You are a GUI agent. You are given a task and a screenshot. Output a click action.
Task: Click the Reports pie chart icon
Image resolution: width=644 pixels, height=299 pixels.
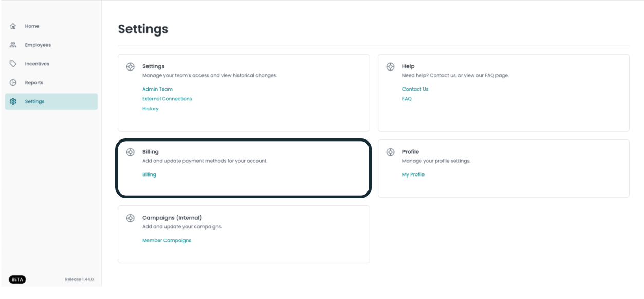click(x=13, y=83)
